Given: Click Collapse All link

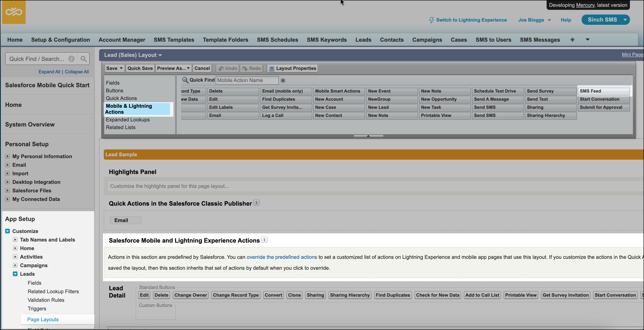Looking at the screenshot, I should pyautogui.click(x=77, y=72).
